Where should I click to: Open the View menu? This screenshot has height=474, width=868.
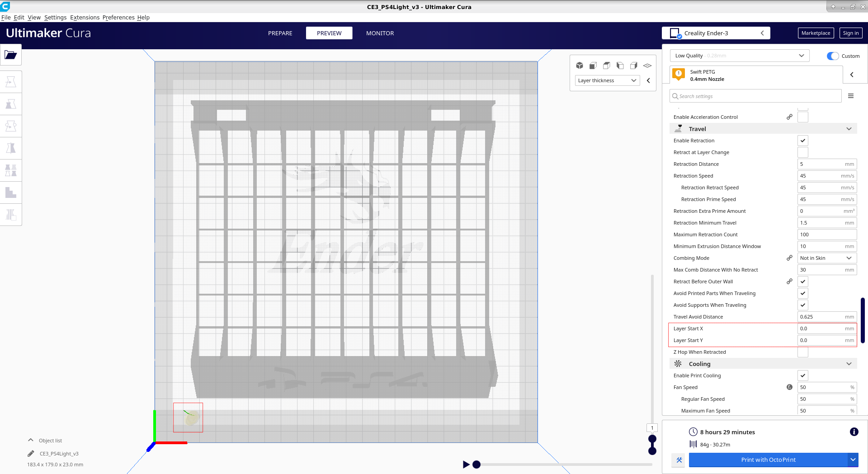pyautogui.click(x=34, y=17)
